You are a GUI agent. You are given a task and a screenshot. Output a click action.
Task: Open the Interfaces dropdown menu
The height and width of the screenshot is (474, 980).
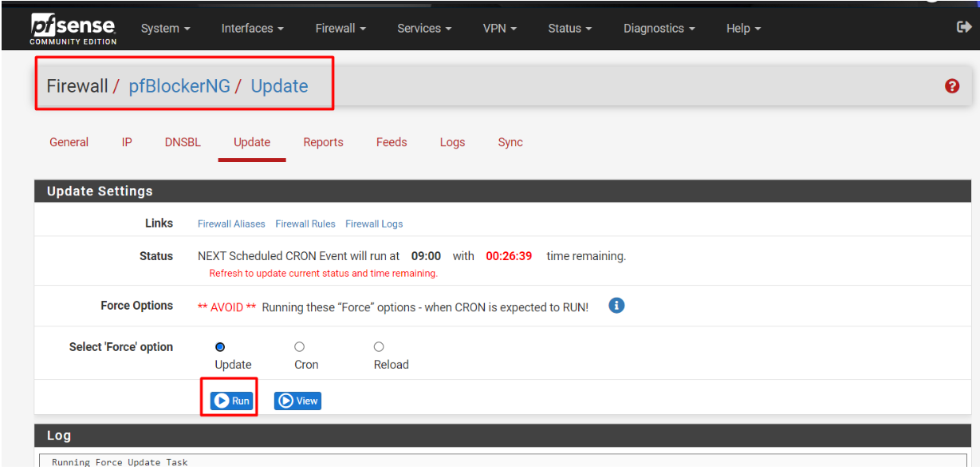tap(253, 29)
